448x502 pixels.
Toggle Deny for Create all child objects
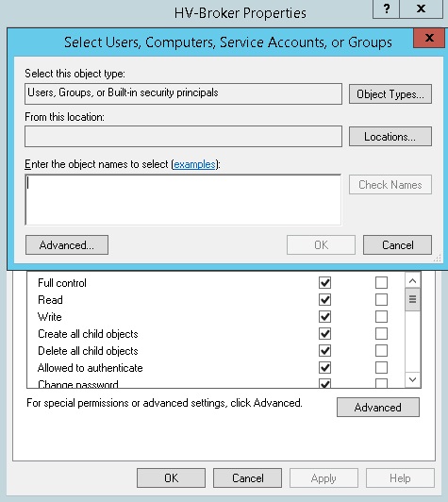[x=381, y=334]
